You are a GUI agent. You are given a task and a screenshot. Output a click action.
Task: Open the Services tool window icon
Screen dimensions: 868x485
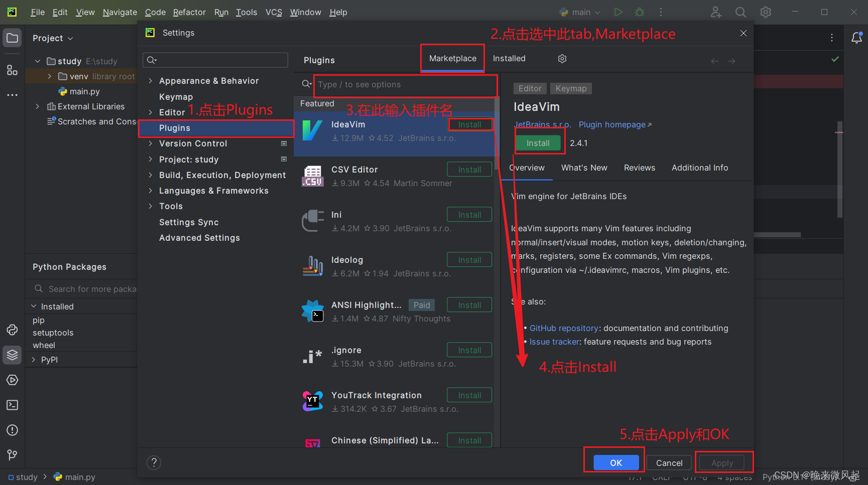pyautogui.click(x=13, y=380)
